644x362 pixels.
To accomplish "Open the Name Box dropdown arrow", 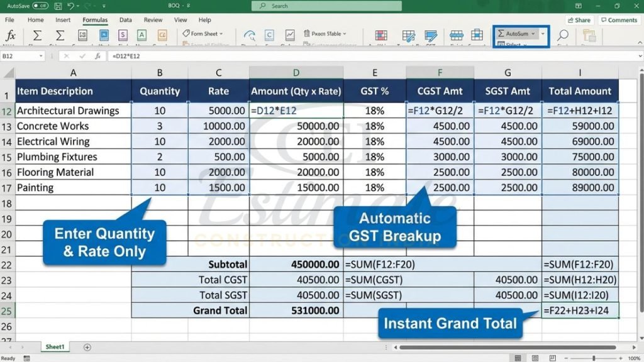I will coord(41,56).
